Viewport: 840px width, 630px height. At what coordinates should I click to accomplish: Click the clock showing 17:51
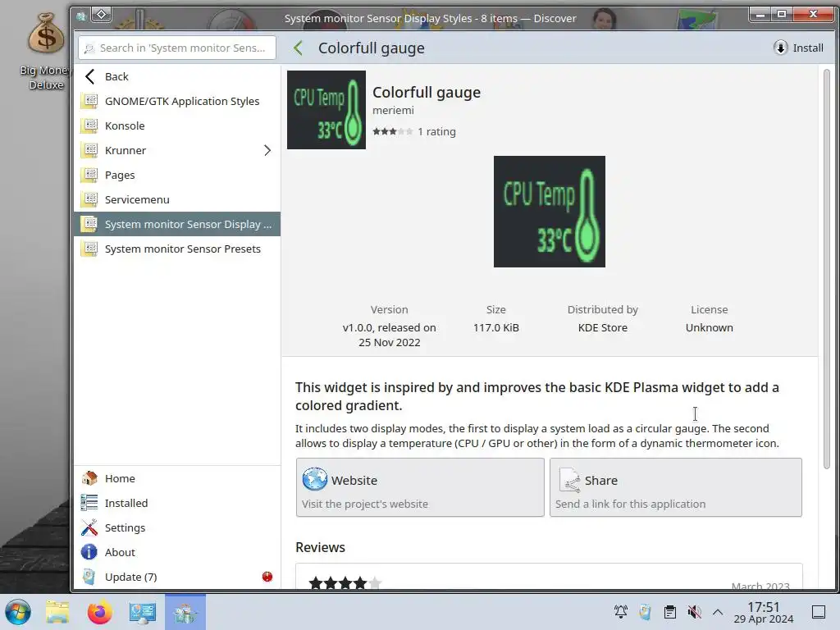pyautogui.click(x=764, y=612)
